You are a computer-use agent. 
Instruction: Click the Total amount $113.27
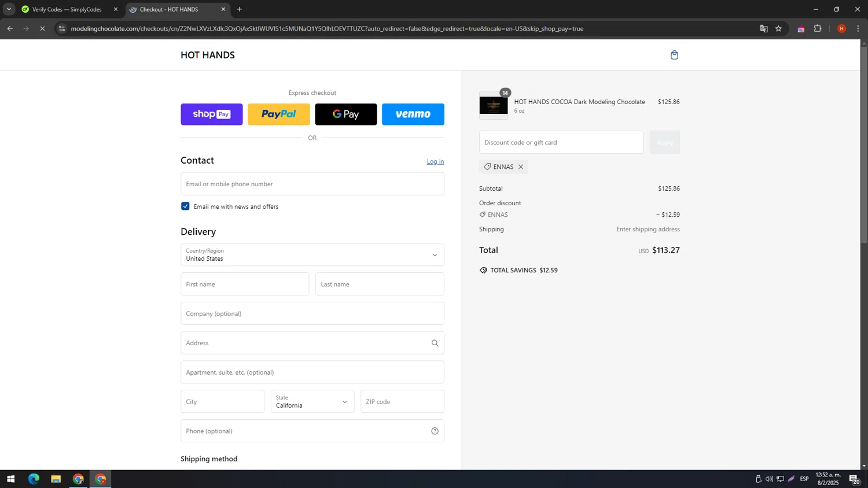click(665, 250)
